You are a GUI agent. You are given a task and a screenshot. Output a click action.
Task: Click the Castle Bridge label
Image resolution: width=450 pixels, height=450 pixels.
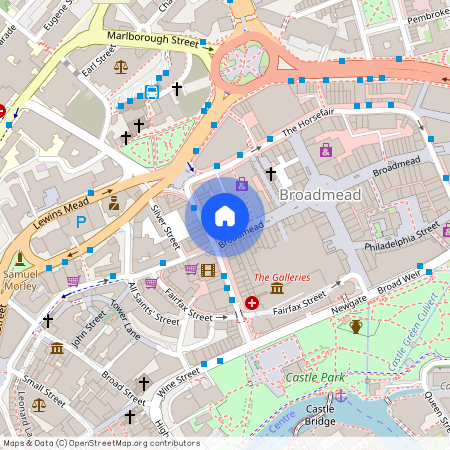pos(320,415)
